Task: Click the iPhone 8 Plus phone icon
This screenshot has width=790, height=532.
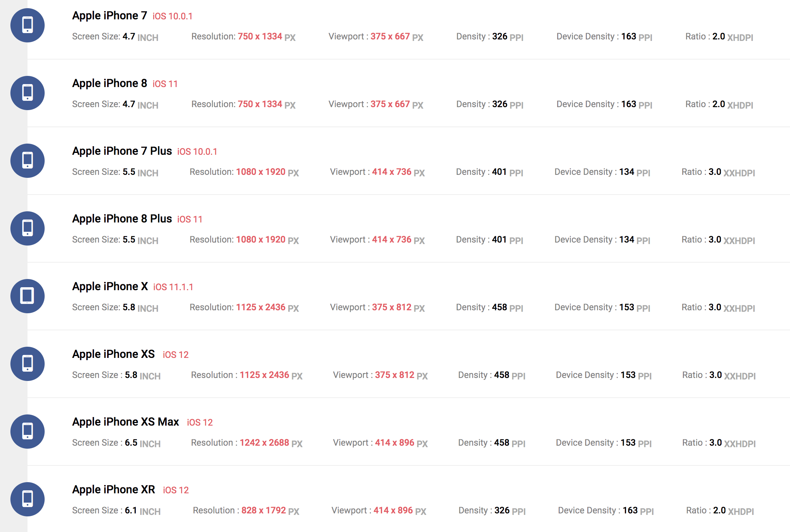Action: 28,228
